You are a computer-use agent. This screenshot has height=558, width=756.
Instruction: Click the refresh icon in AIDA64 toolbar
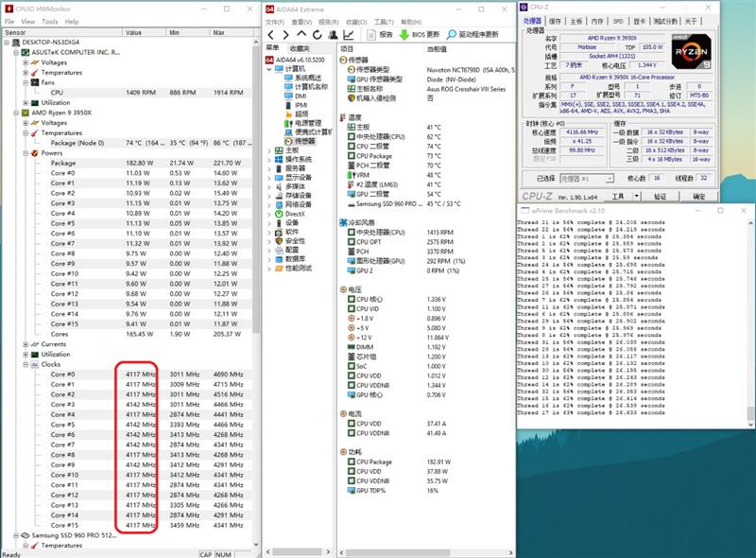tap(316, 35)
